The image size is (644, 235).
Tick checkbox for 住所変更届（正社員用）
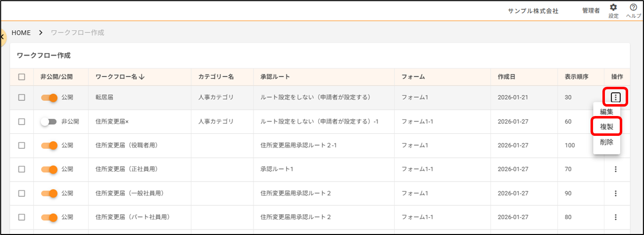[21, 169]
